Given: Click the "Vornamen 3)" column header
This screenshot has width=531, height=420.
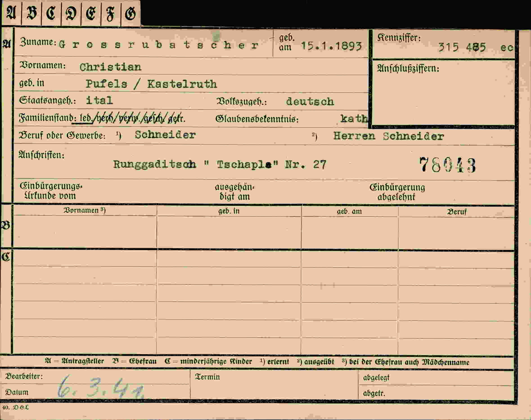Looking at the screenshot, I should pos(85,210).
